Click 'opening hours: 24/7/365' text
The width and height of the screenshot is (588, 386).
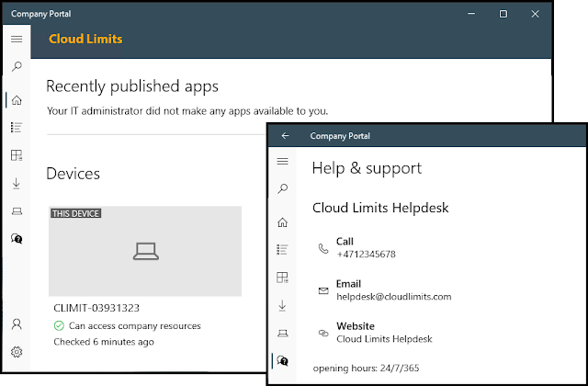[366, 368]
